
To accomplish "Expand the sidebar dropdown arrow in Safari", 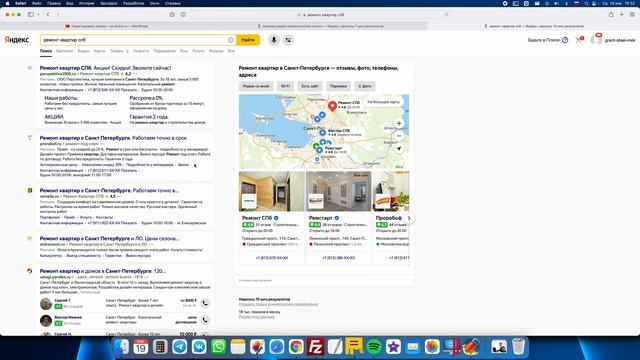I will coord(38,14).
